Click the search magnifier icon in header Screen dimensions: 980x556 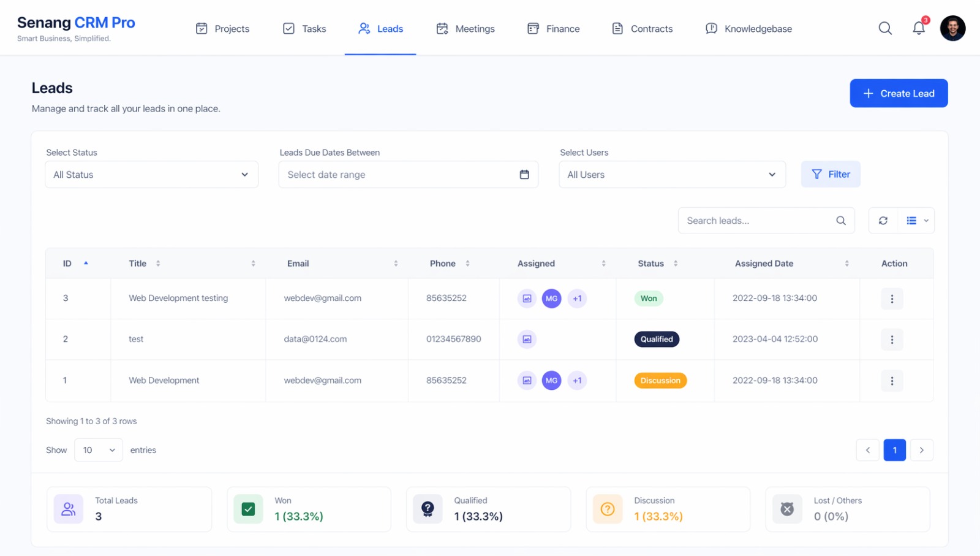(x=885, y=28)
